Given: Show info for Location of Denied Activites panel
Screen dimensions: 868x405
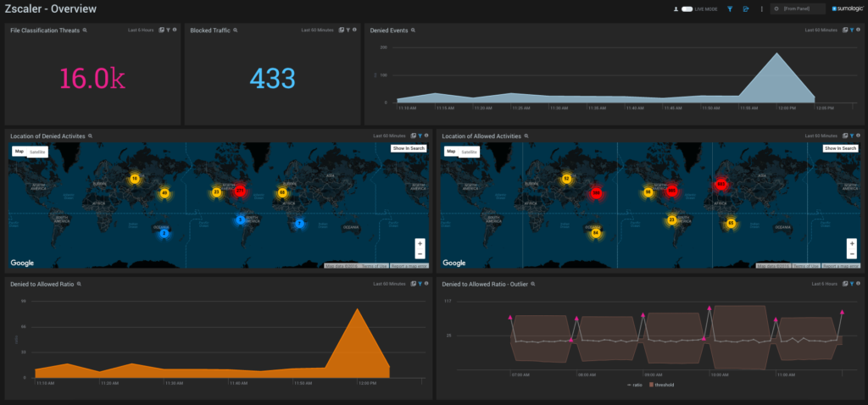Looking at the screenshot, I should tap(426, 136).
